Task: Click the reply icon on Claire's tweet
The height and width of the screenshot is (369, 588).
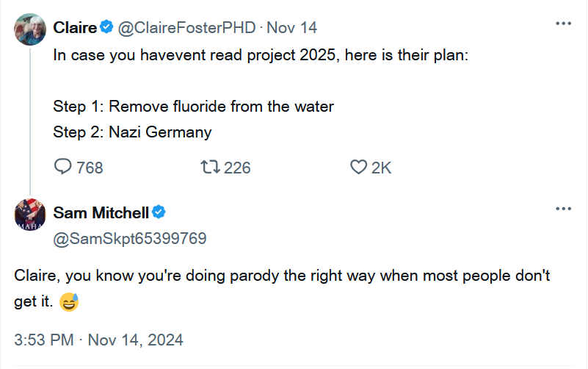Action: (x=62, y=167)
